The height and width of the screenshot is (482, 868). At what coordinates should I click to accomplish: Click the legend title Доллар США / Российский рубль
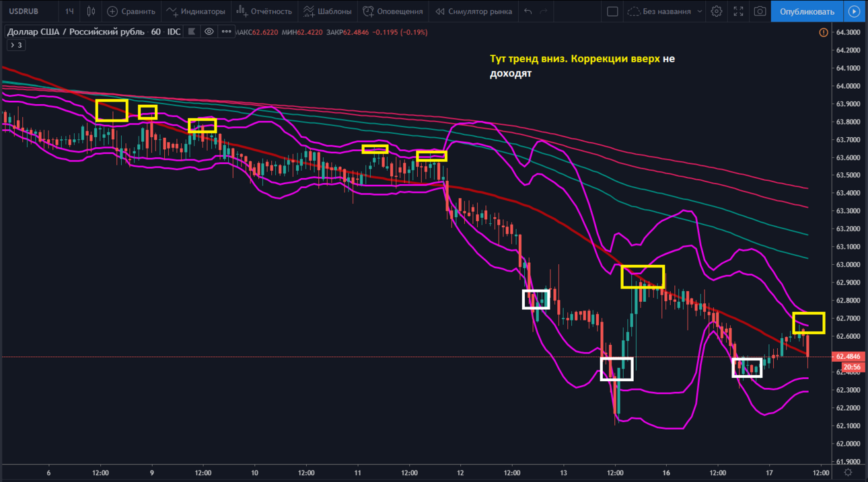pos(75,32)
